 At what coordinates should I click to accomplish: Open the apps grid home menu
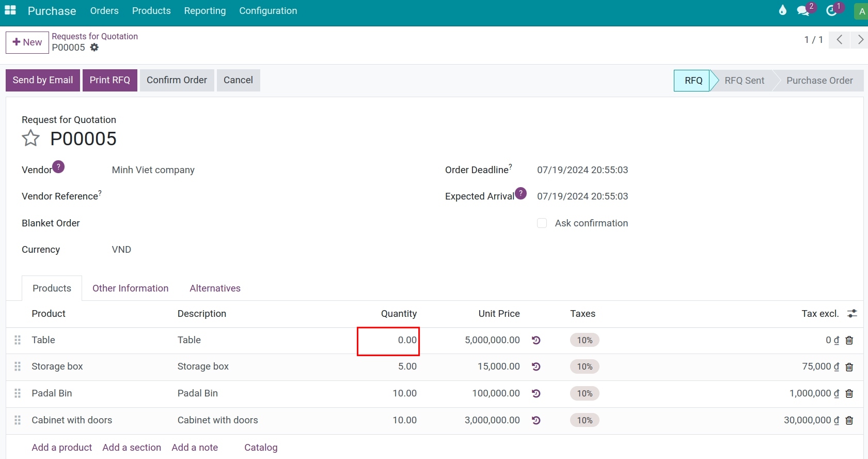click(10, 10)
